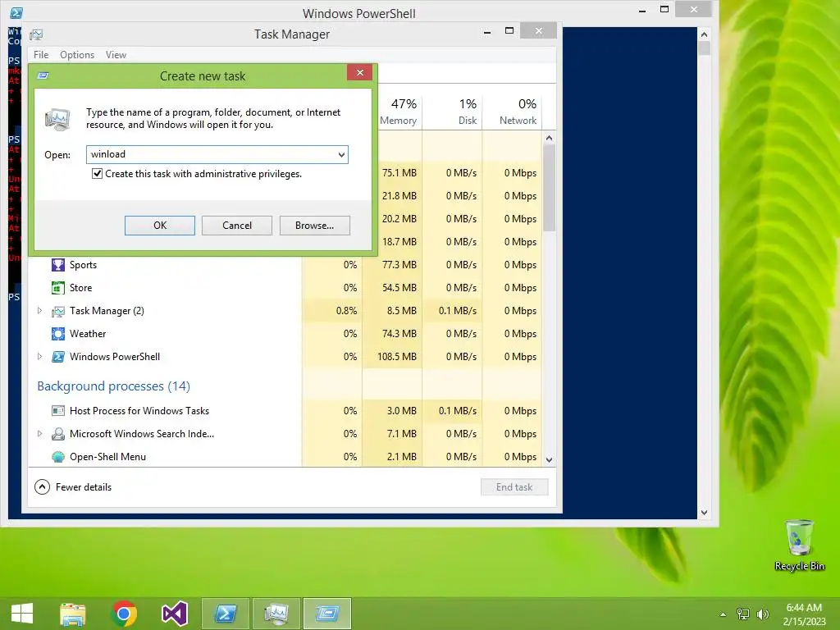The height and width of the screenshot is (630, 840).
Task: Click the Sports app trophy icon
Action: (58, 265)
